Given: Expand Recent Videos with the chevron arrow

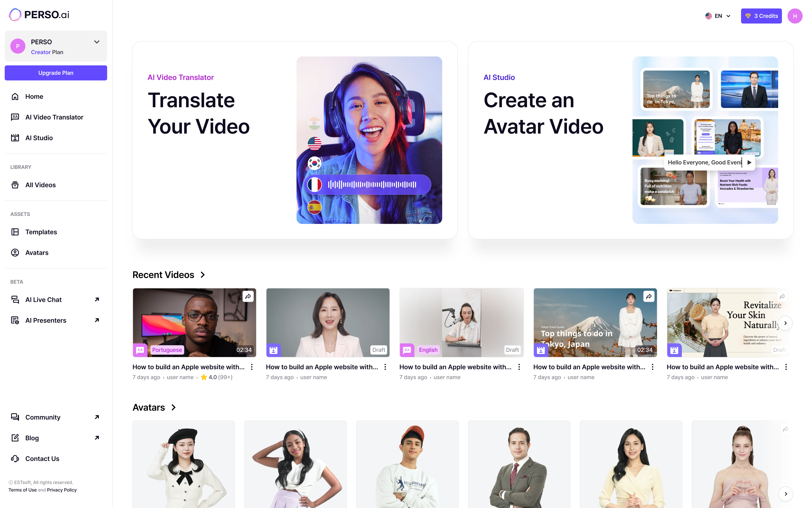Looking at the screenshot, I should coord(203,275).
